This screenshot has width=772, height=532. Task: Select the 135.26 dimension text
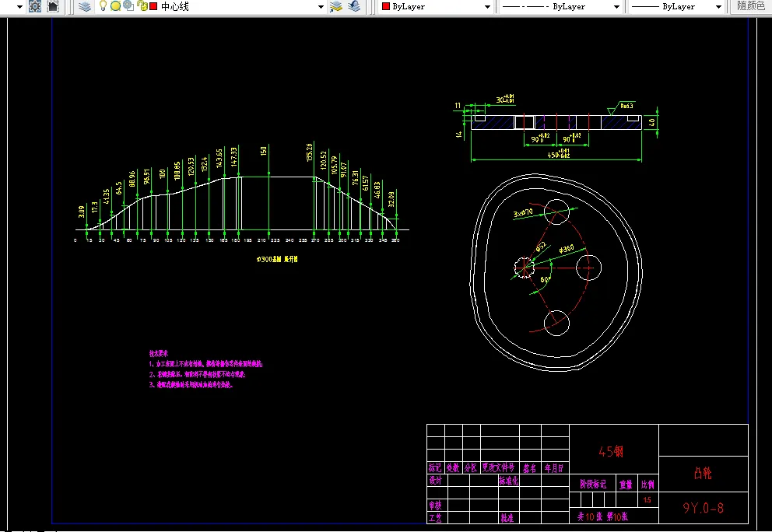click(x=309, y=152)
